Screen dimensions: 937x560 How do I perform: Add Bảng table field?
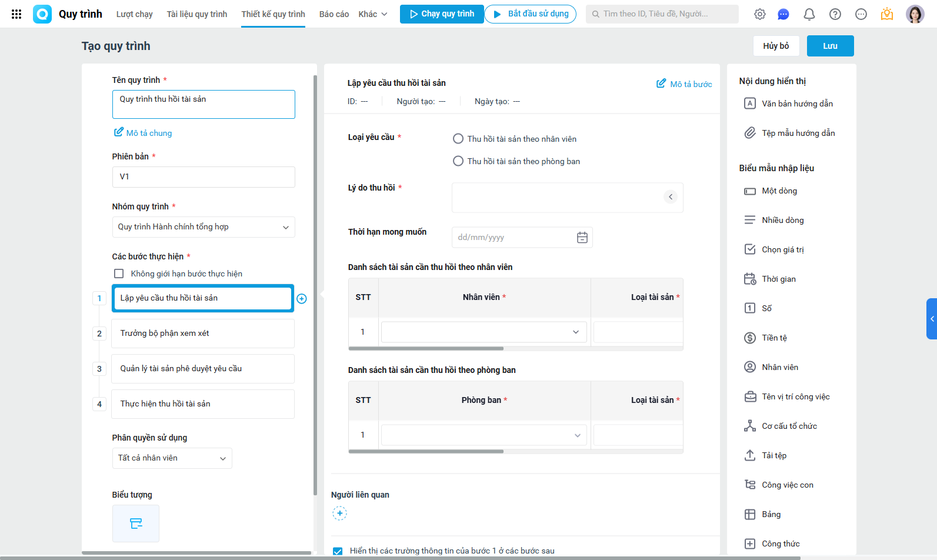tap(763, 514)
